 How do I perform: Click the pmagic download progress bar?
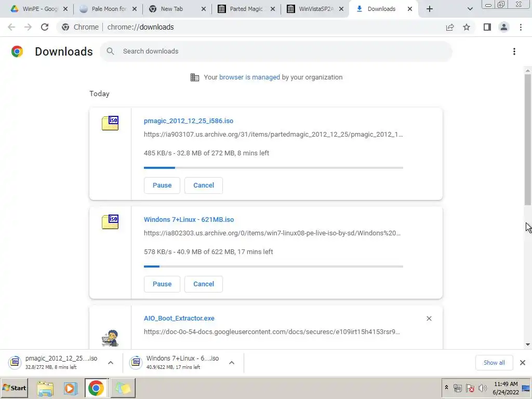pos(273,168)
